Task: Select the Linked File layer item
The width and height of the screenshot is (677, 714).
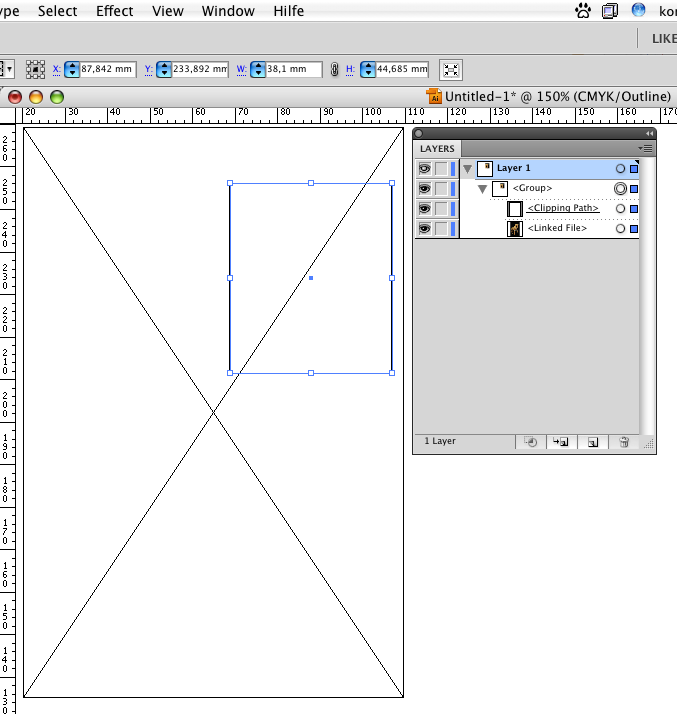Action: pos(557,229)
